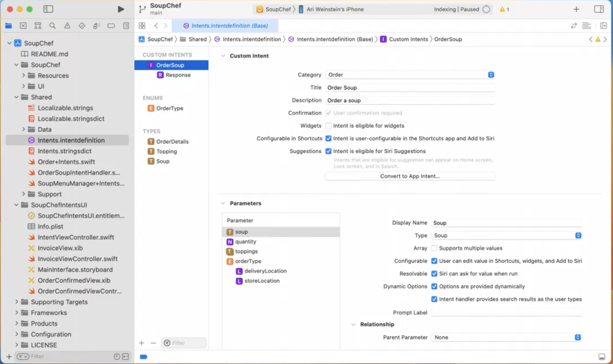Open Parent Parameter None dropdown

click(506, 337)
